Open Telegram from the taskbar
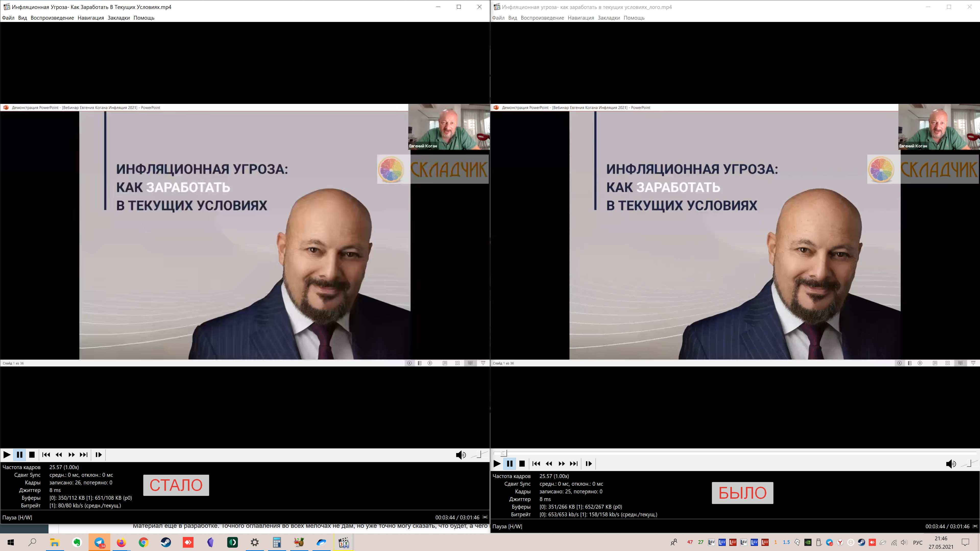980x551 pixels. click(99, 542)
